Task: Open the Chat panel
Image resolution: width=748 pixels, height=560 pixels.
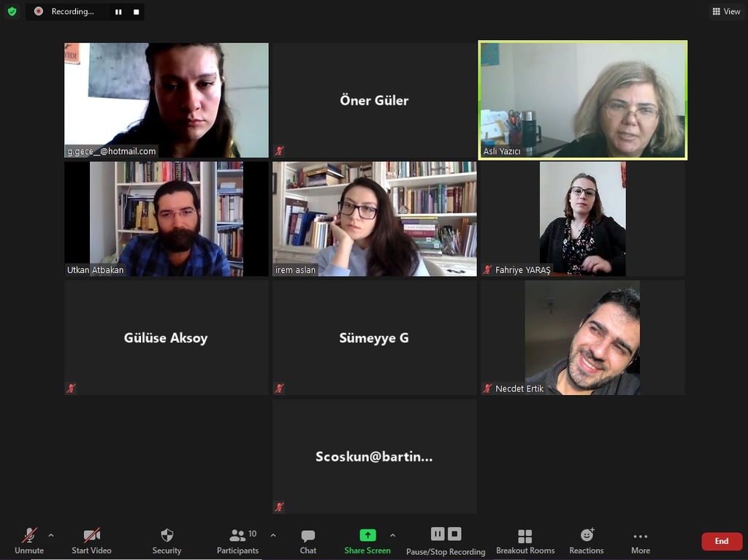Action: pyautogui.click(x=308, y=542)
